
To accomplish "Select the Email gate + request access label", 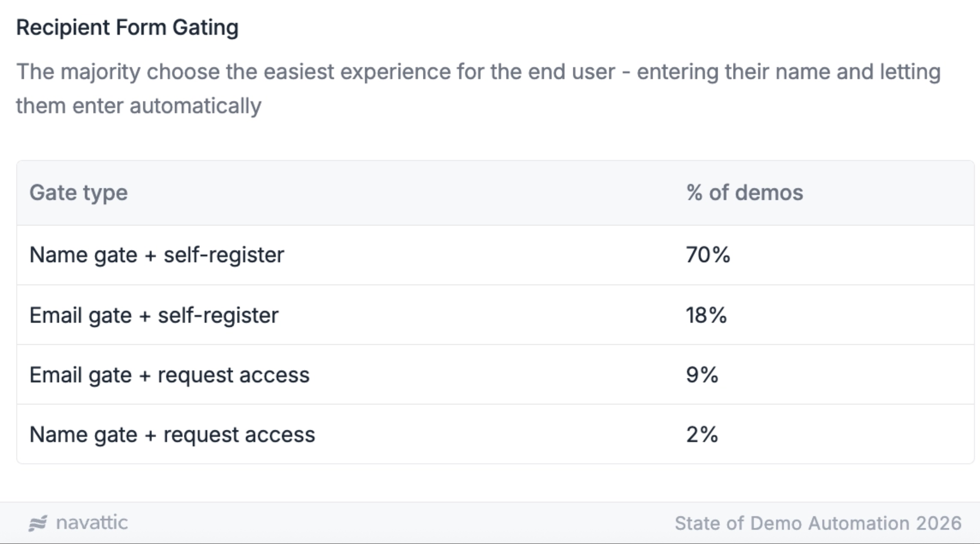I will click(170, 375).
